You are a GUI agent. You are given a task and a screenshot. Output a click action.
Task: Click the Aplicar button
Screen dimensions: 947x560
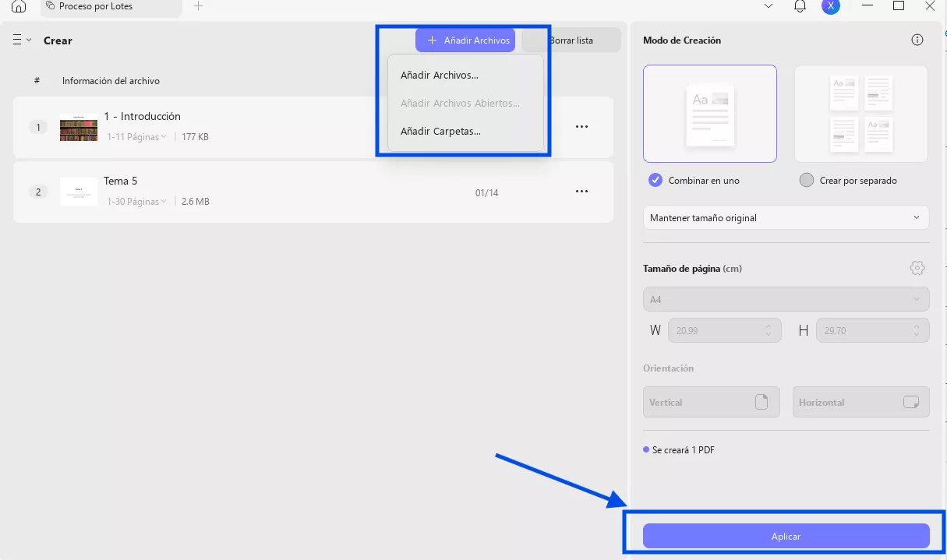(x=786, y=536)
